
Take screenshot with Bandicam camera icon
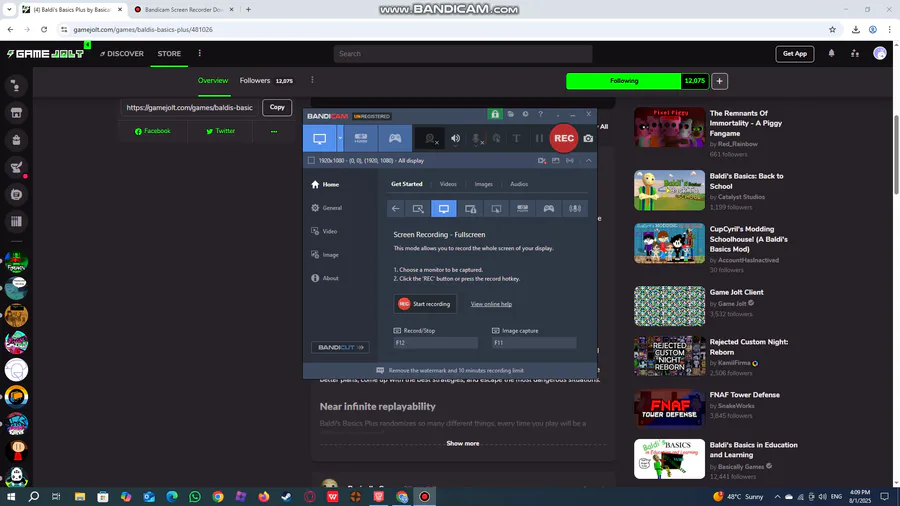588,138
